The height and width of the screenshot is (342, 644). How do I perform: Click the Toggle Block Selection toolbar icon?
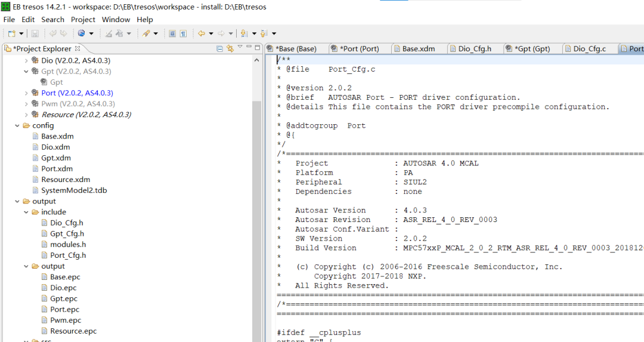172,34
